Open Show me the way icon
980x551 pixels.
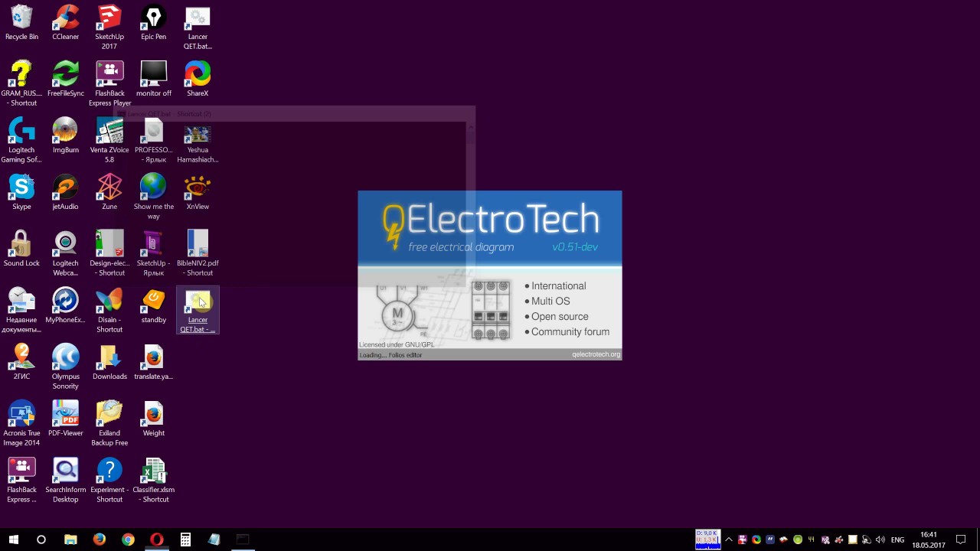pyautogui.click(x=153, y=197)
